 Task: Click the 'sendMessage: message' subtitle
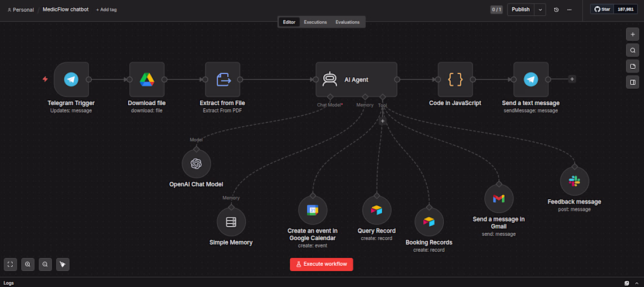(x=530, y=110)
